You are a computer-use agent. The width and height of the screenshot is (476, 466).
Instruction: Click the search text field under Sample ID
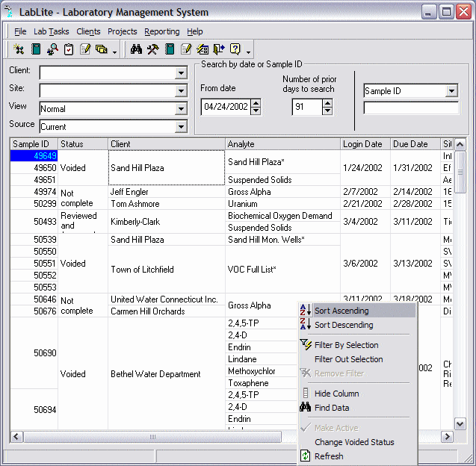tap(411, 108)
